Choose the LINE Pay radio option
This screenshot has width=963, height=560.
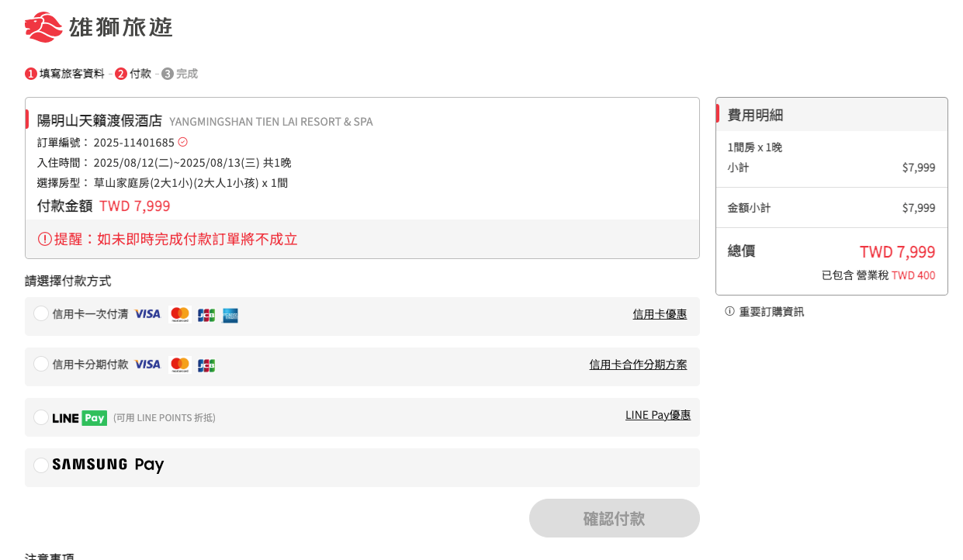coord(41,417)
